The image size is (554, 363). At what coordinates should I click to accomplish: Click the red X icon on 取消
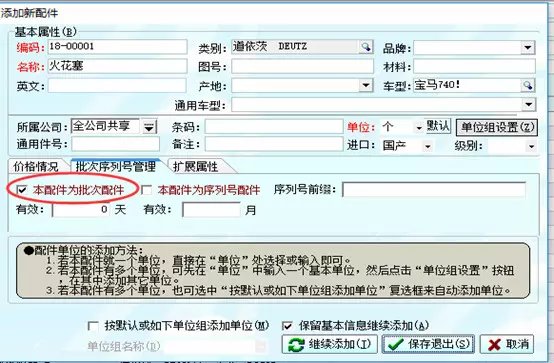tap(494, 345)
